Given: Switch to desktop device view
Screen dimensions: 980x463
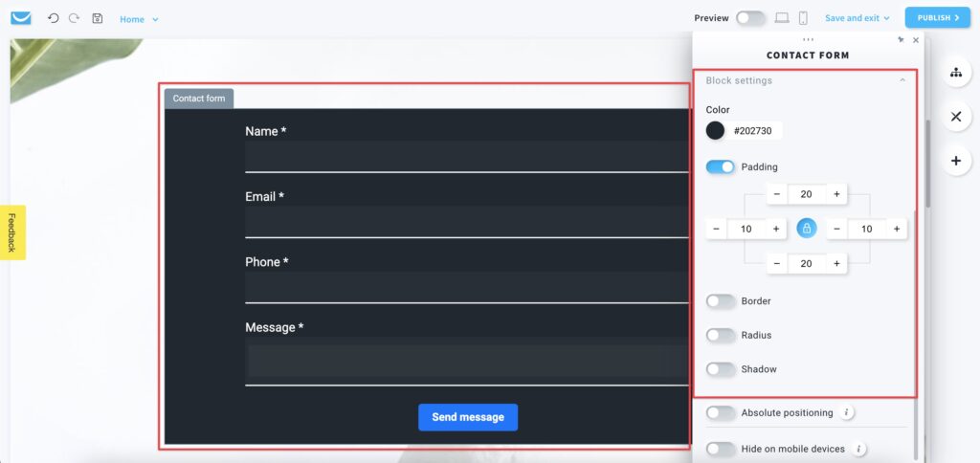Looking at the screenshot, I should [782, 18].
